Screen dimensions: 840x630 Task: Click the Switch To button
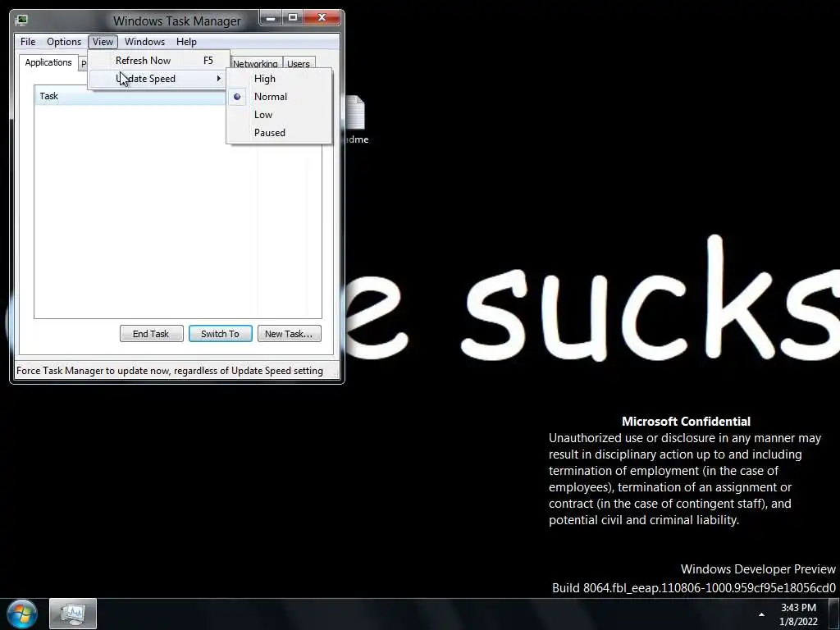pos(220,334)
